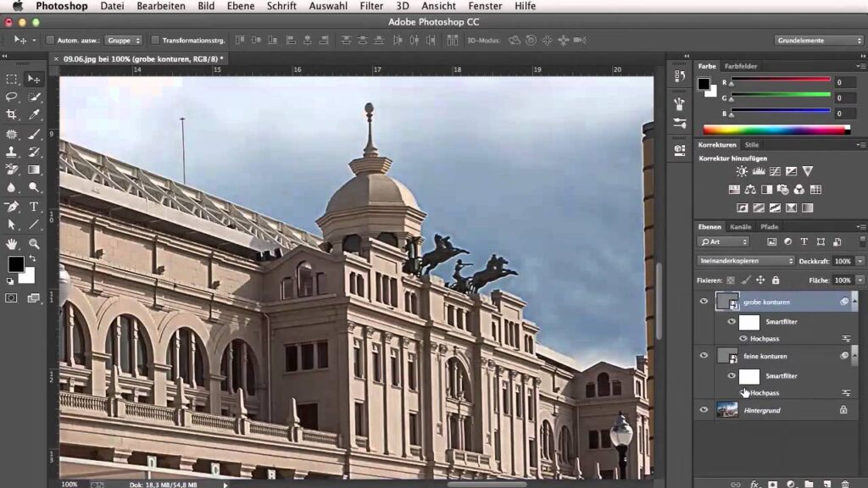Toggle visibility of grobe konturen layer
Screen dimensions: 868x488
[x=704, y=302]
